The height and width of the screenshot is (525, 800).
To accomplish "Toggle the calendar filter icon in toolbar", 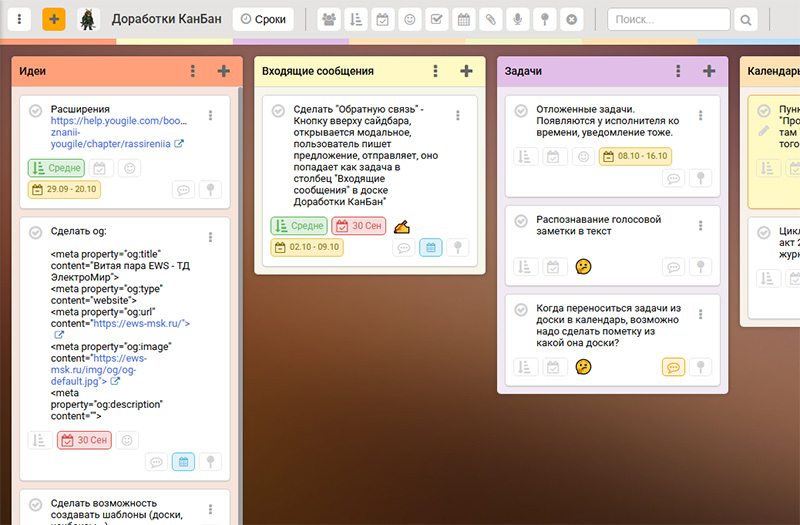I will [464, 19].
